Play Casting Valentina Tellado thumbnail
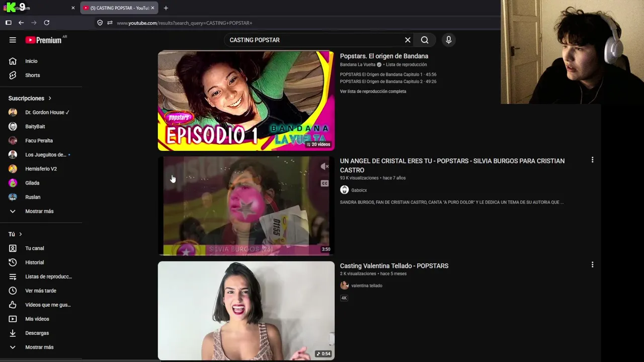The width and height of the screenshot is (644, 362). click(246, 310)
